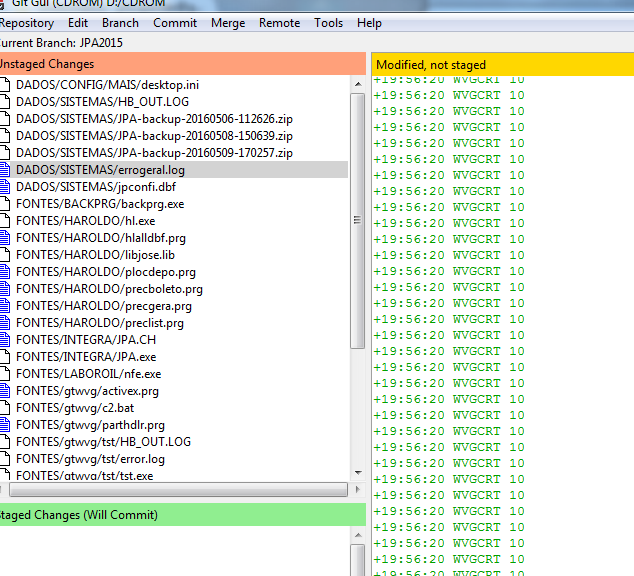The height and width of the screenshot is (576, 634).
Task: Select FONTES/INTEGRA/JPA.exe file name
Action: tap(86, 357)
